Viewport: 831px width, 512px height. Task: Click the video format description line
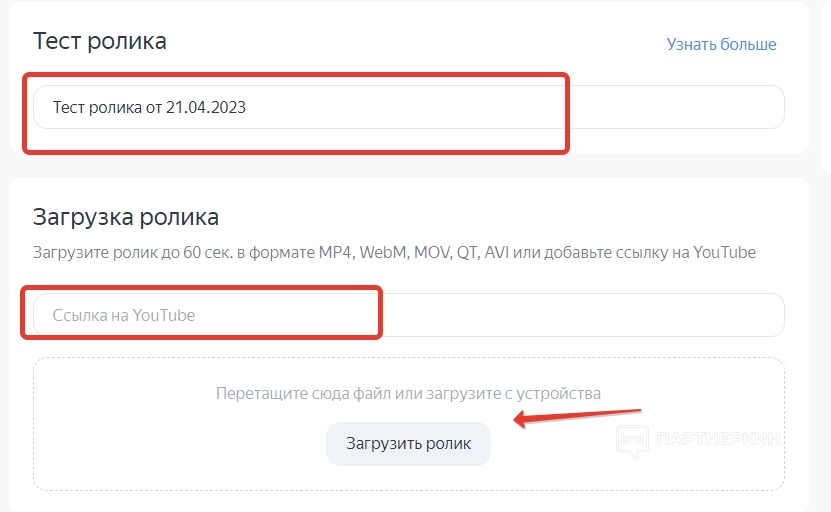(x=394, y=252)
